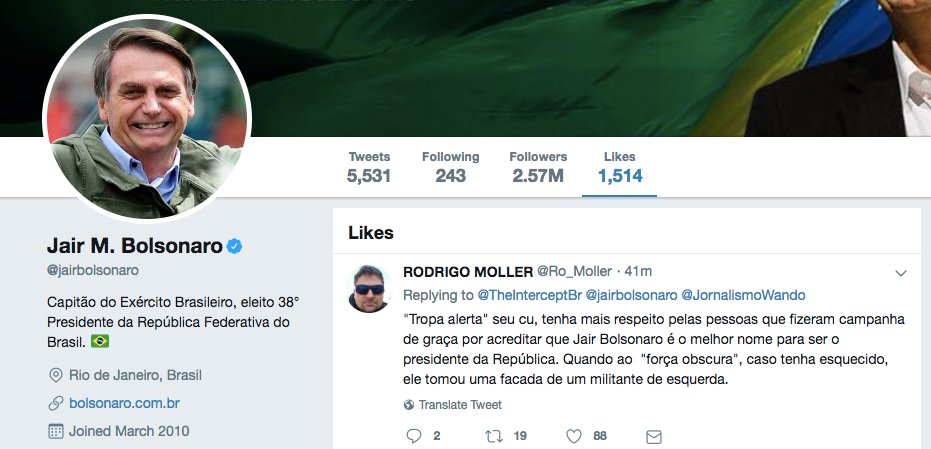This screenshot has height=449, width=931.
Task: Click the @JornalismoWando mention link
Action: pyautogui.click(x=743, y=295)
